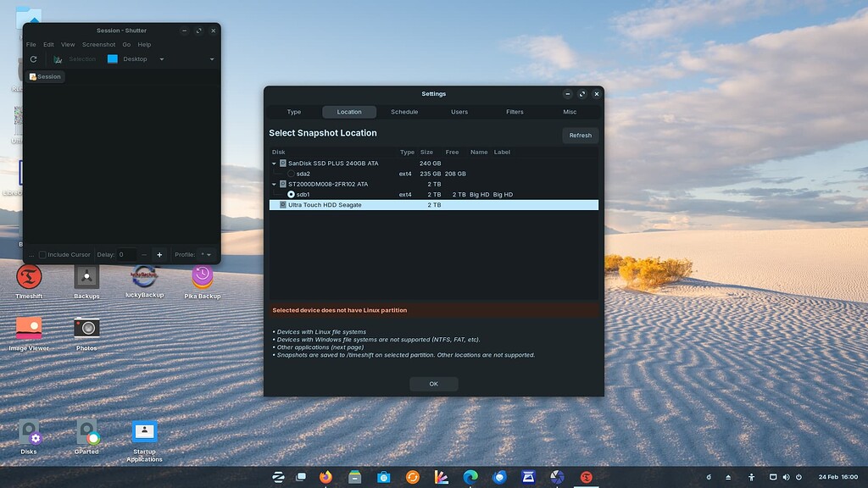Increase delay with the plus button
Screen dimensions: 868x488
pos(159,255)
